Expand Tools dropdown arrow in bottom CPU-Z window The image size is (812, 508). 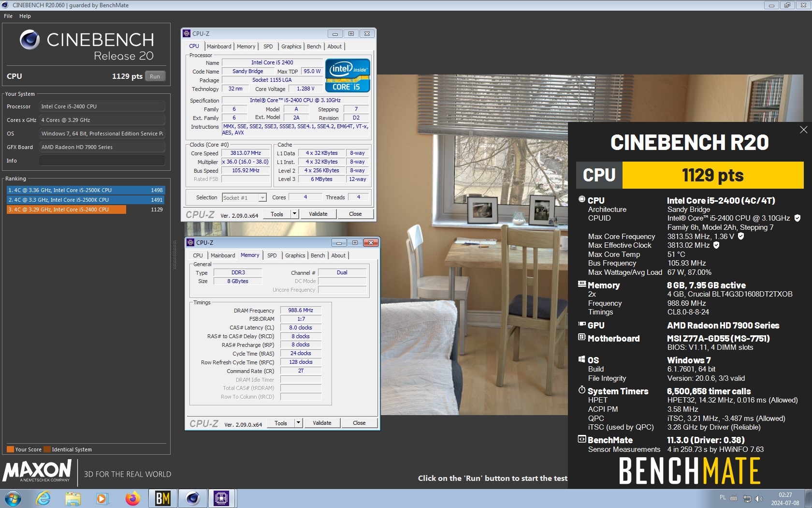pos(298,423)
